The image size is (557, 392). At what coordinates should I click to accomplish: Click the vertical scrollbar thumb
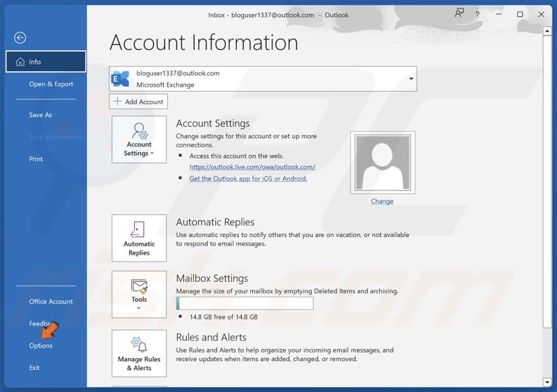(x=547, y=181)
